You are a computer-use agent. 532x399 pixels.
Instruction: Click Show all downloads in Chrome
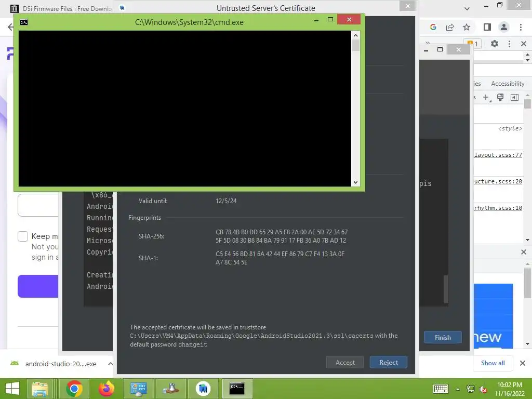(493, 363)
